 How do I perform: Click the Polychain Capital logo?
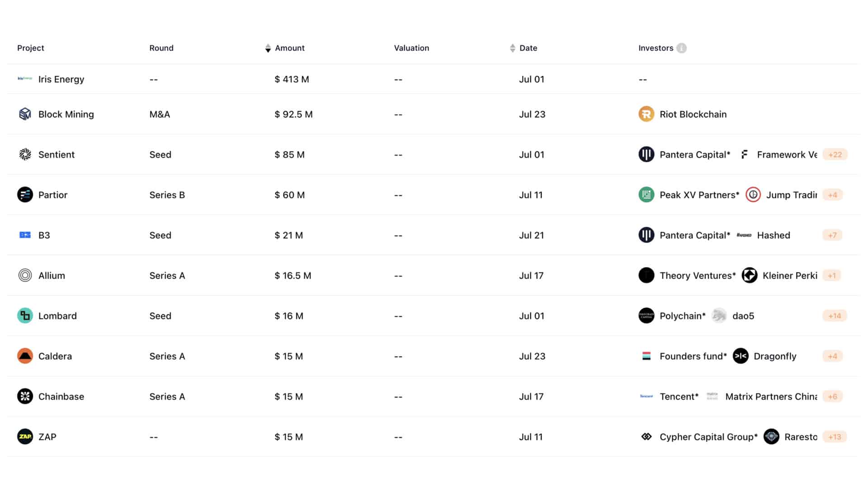click(x=646, y=315)
